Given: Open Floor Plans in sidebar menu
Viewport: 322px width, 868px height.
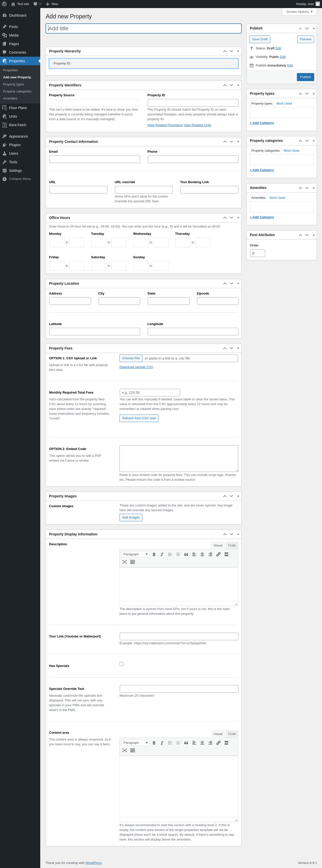Looking at the screenshot, I should [18, 108].
